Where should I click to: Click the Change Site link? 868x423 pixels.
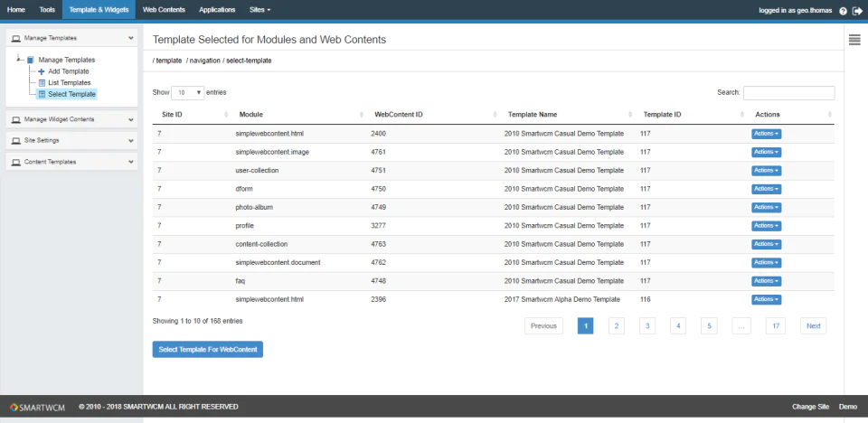[x=810, y=407]
